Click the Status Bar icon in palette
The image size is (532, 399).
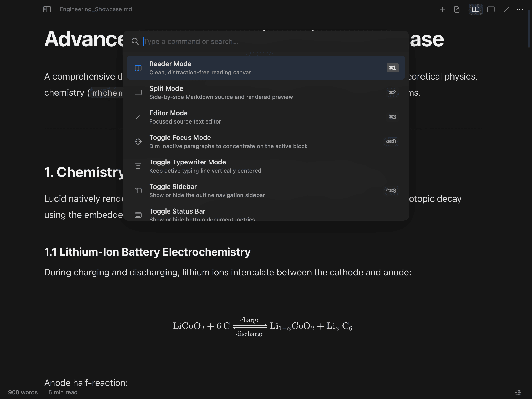point(138,215)
